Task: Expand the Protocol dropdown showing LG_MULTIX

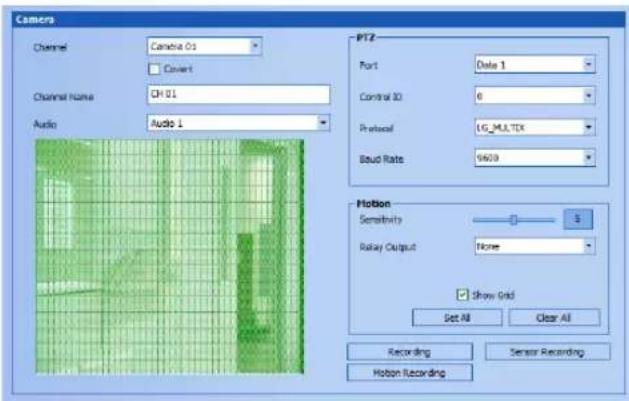Action: point(535,128)
